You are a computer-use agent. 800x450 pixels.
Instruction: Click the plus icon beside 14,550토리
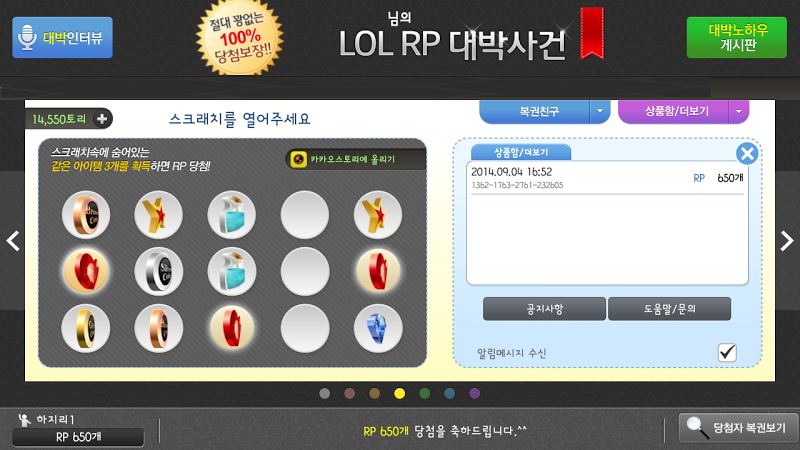[102, 119]
